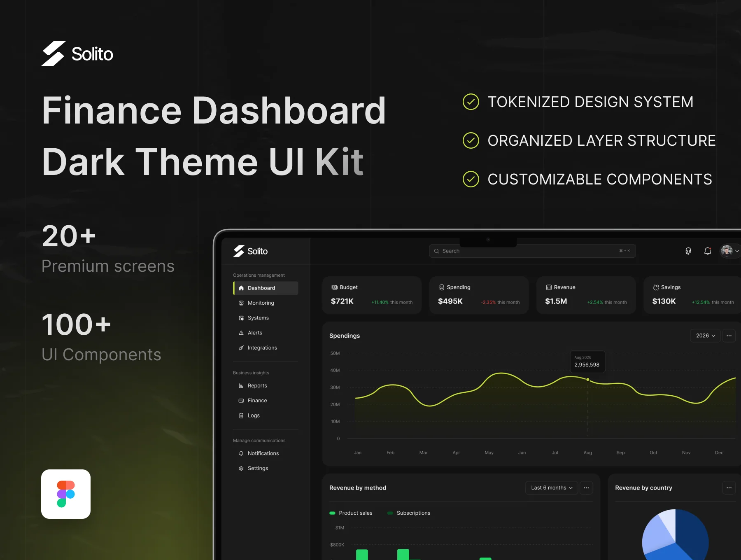Click the Customizable Components check icon
741x560 pixels.
[471, 179]
